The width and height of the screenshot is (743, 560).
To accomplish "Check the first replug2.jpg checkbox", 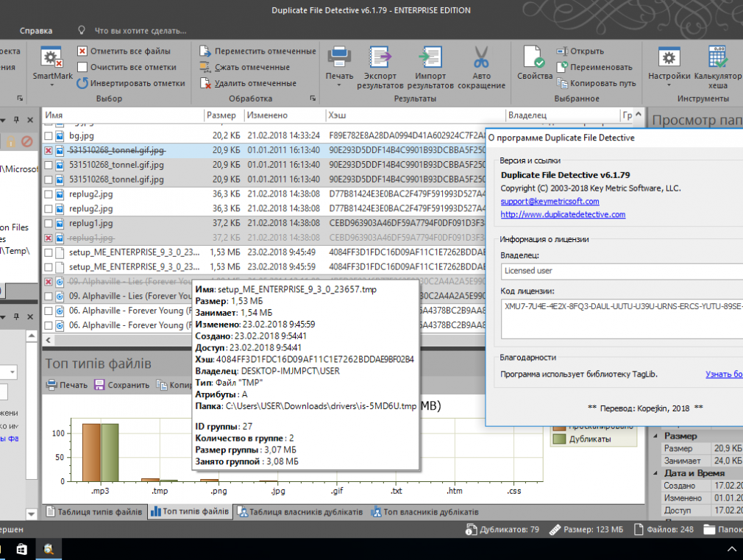I will click(49, 194).
